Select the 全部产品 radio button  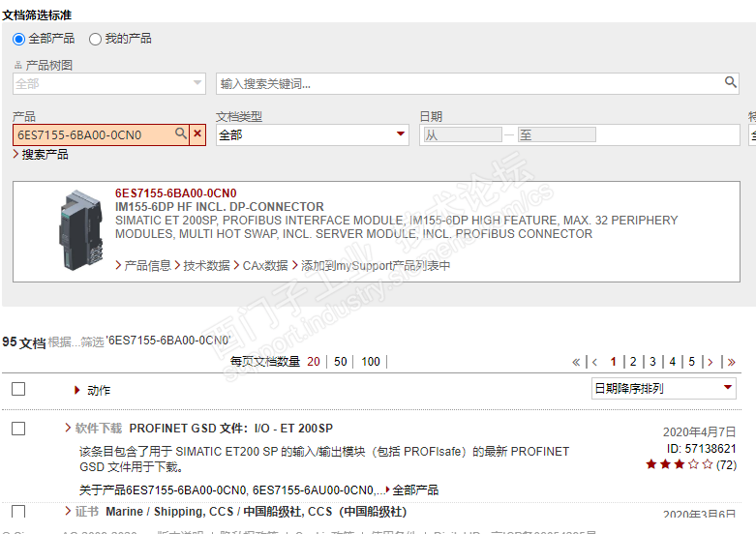tap(18, 39)
